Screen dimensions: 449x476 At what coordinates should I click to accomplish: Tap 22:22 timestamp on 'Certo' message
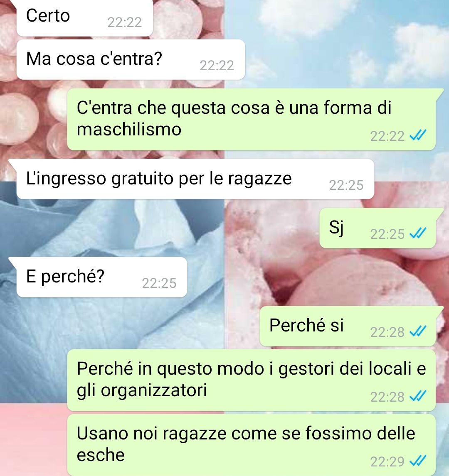tap(125, 22)
